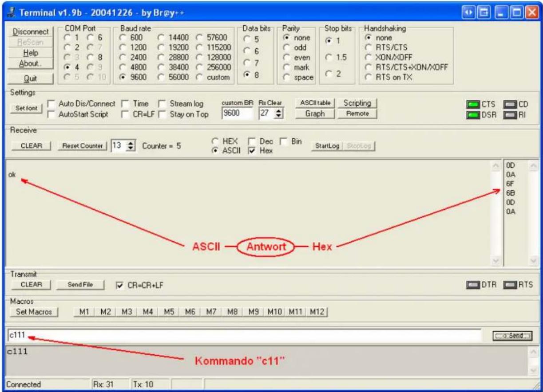Click StartLog button
Screen dimensions: 543x392
click(327, 146)
